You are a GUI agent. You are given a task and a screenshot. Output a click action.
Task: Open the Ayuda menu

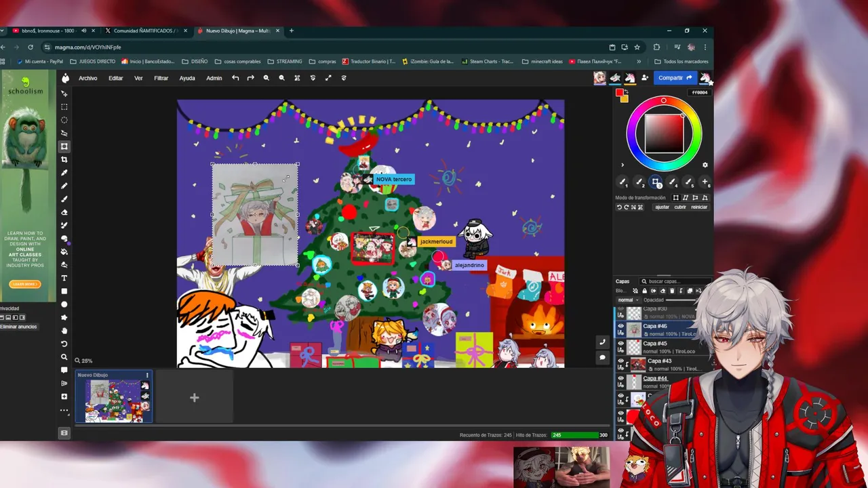tap(187, 78)
